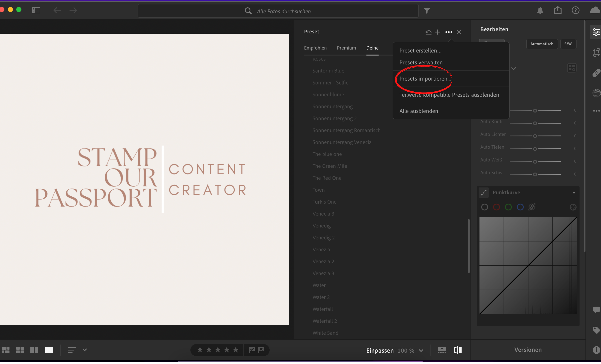Select the parametric curve mode icon
The height and width of the screenshot is (364, 601).
coord(532,207)
